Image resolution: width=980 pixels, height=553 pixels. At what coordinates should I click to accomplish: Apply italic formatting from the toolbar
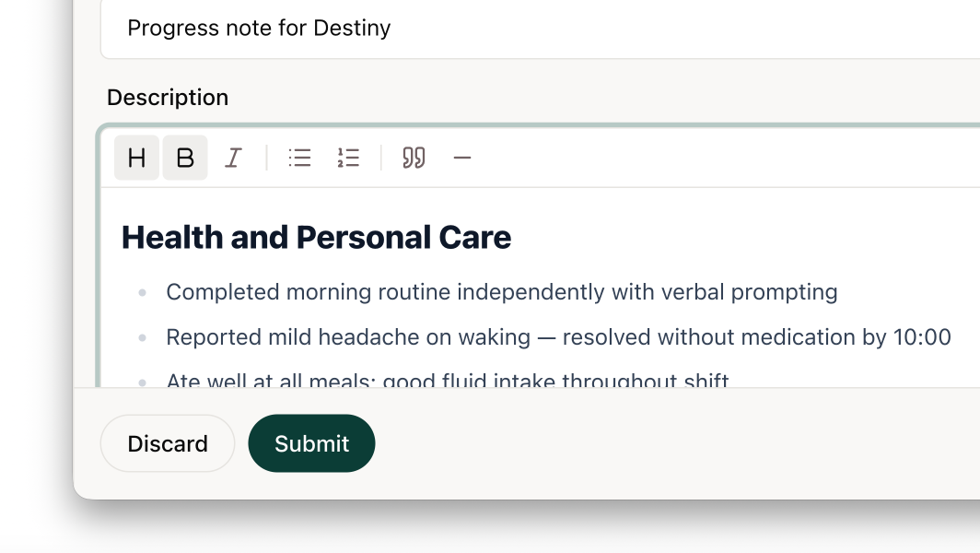(x=234, y=158)
